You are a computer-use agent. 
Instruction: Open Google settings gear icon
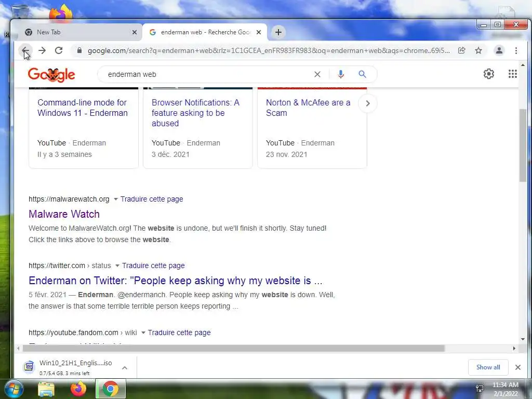[488, 74]
